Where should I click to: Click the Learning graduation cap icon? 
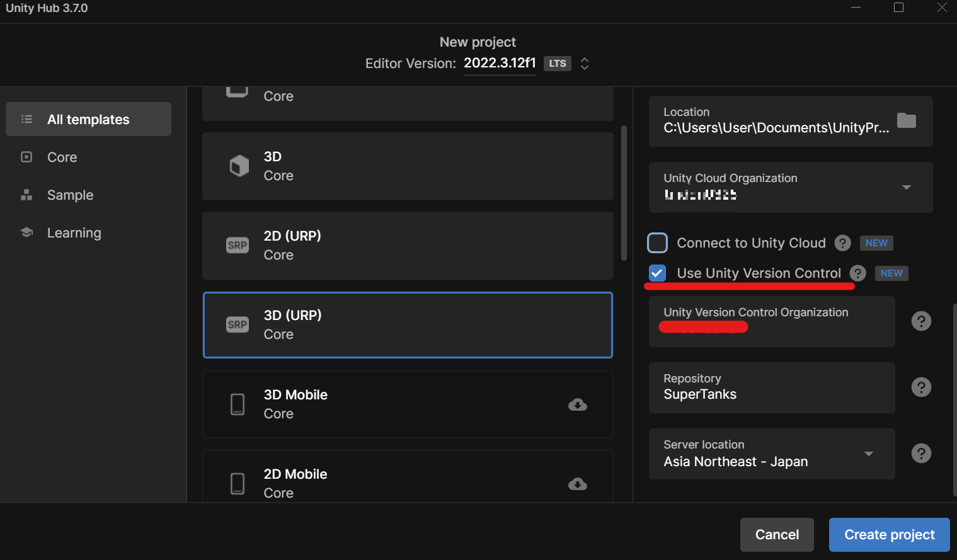click(x=26, y=232)
